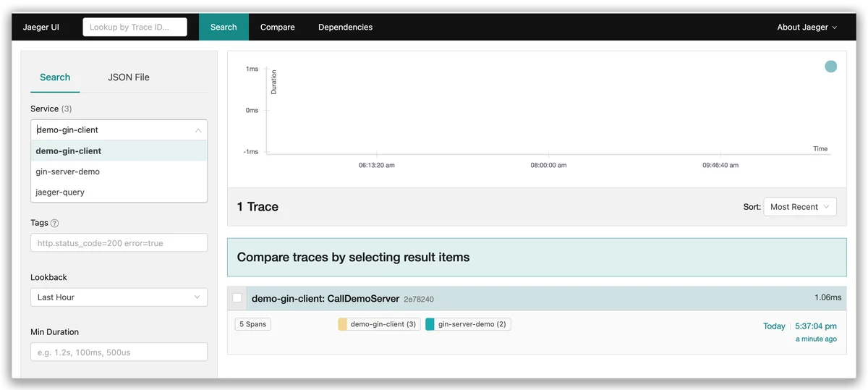Click the Tags help question-mark icon
This screenshot has height=390, width=868.
(x=55, y=224)
